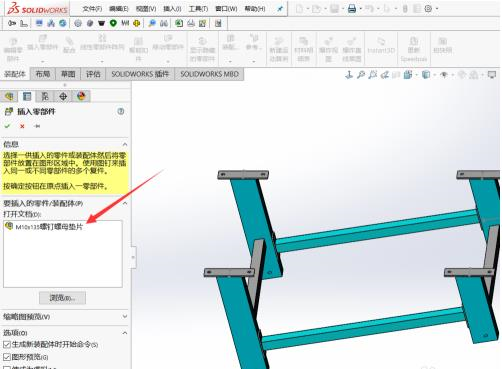This screenshot has height=369, width=502.
Task: Click the Print icon in the title toolbar
Action: 352,9
